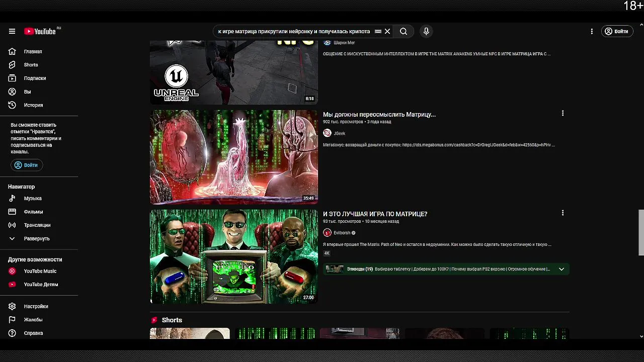The image size is (644, 362).
Task: Open the Мы должны переосмыслить Матрицу thumbnail
Action: [234, 157]
